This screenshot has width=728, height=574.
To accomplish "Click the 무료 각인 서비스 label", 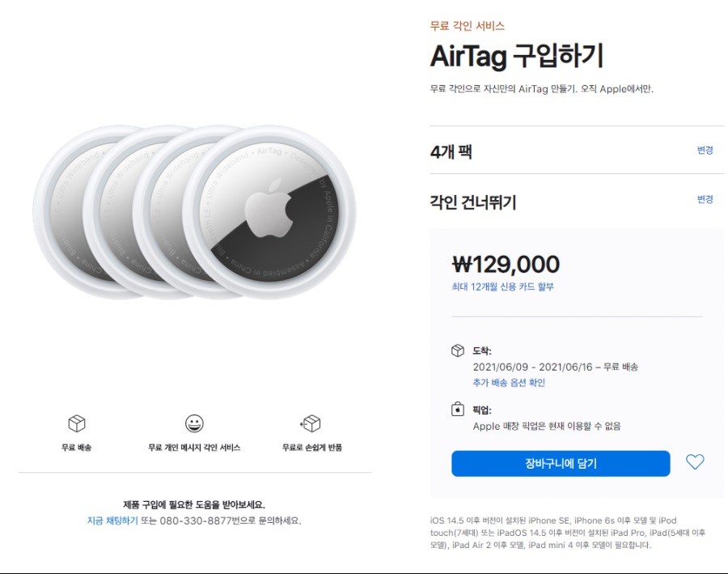I will pos(467,26).
